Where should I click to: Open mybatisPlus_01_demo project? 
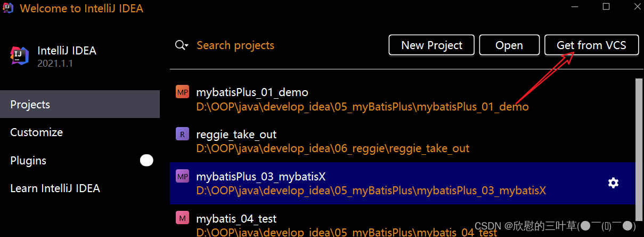(x=402, y=99)
